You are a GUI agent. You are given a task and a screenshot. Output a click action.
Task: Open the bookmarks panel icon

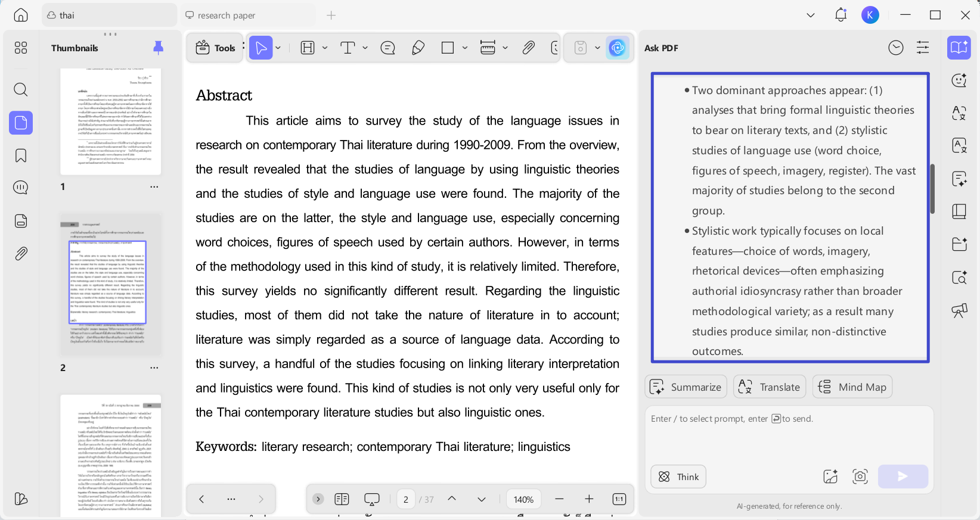tap(21, 155)
